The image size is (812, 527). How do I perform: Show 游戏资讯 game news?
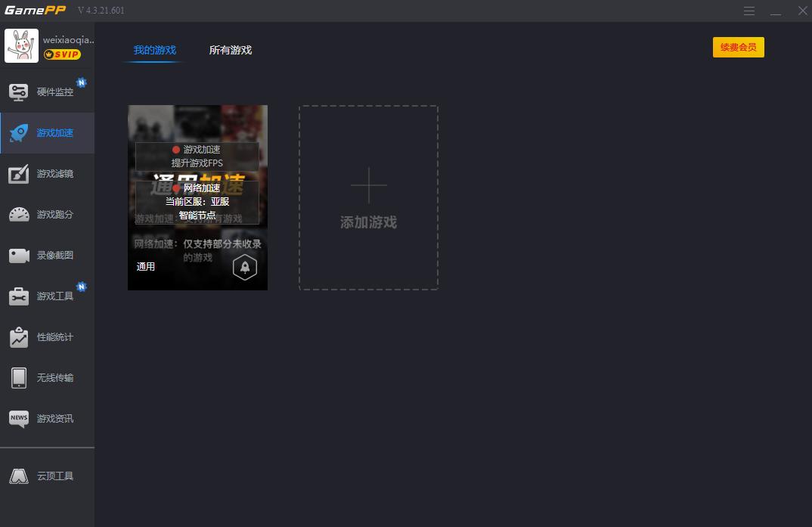[47, 419]
